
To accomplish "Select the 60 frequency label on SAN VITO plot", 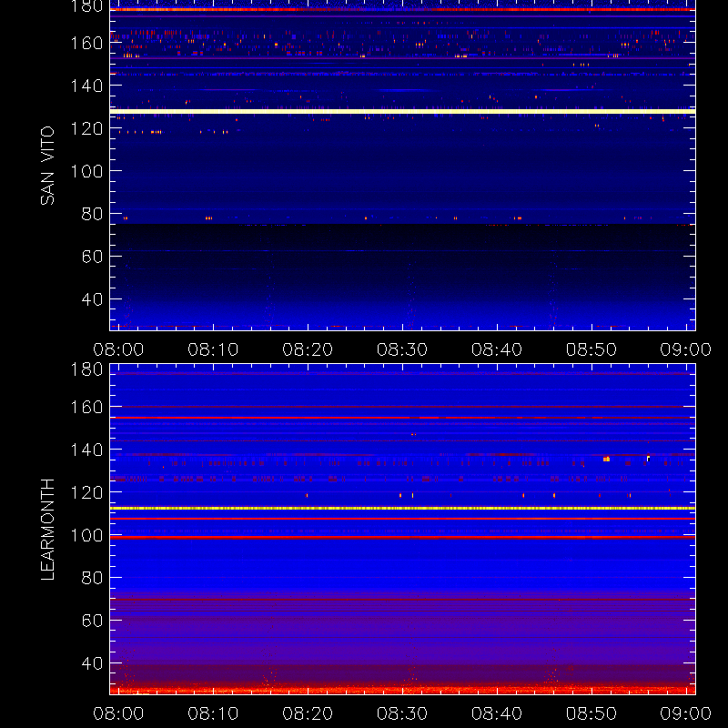I will (92, 257).
